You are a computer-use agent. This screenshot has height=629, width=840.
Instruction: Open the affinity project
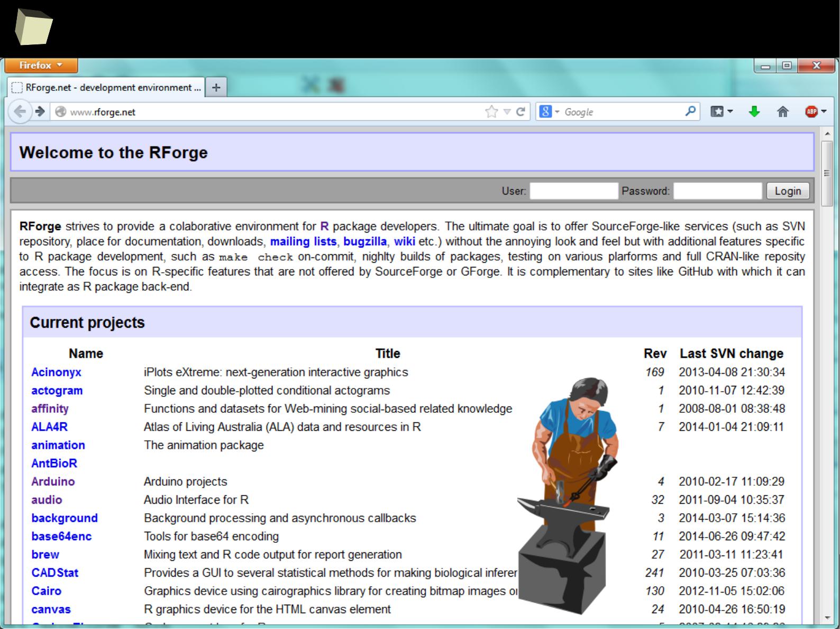(50, 409)
